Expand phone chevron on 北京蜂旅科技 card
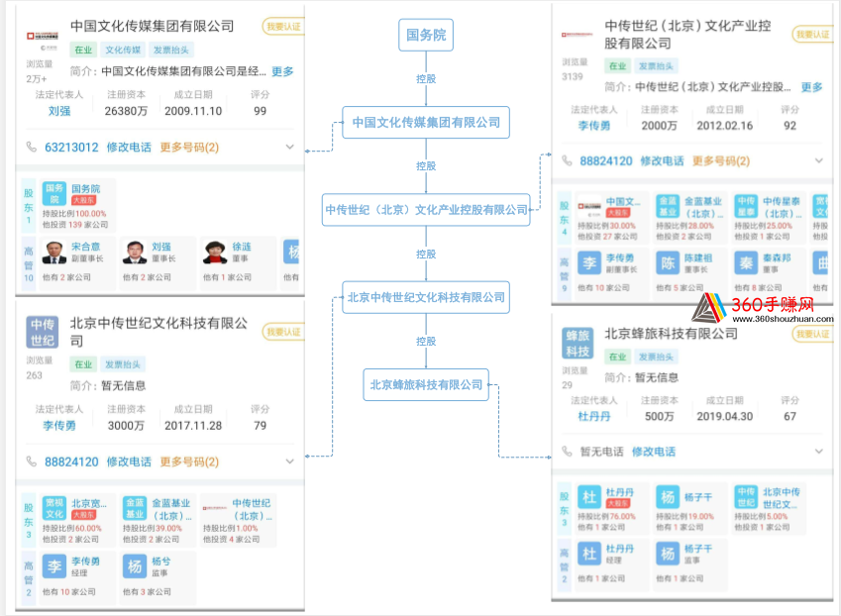 tap(819, 452)
